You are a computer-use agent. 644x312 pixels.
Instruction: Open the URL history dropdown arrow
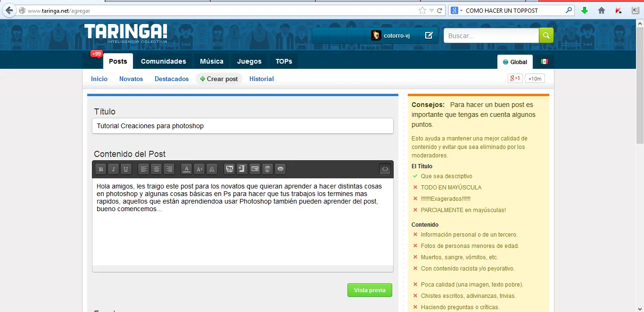pos(431,10)
